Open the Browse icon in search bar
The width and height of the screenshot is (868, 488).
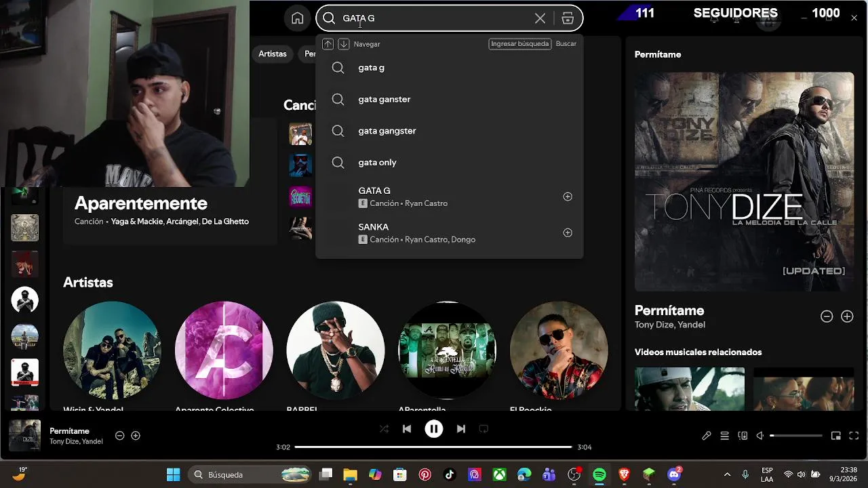pyautogui.click(x=568, y=18)
